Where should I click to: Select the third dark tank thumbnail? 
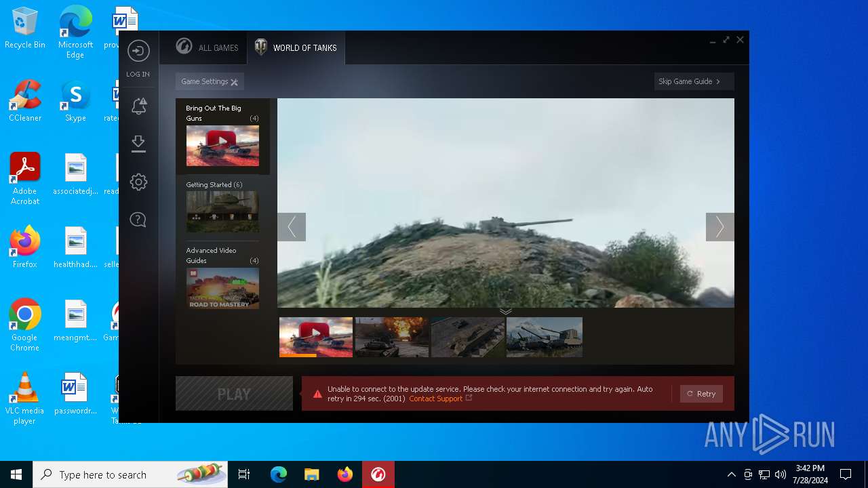468,337
